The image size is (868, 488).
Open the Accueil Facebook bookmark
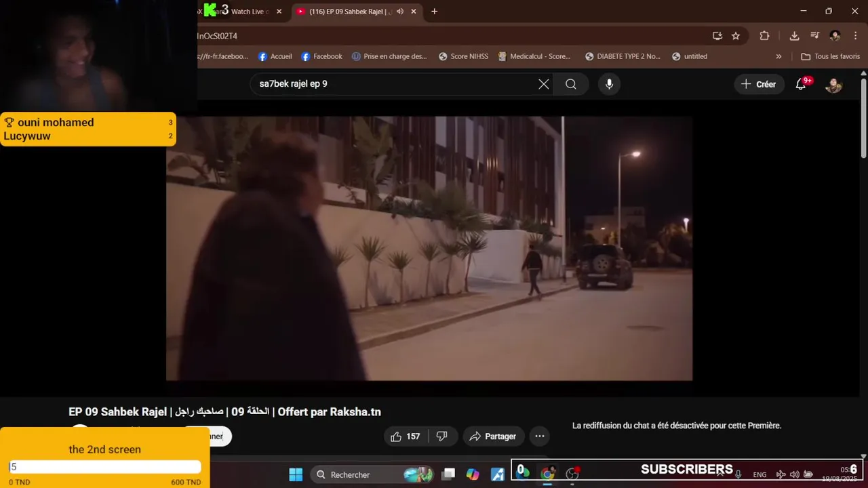coord(275,56)
